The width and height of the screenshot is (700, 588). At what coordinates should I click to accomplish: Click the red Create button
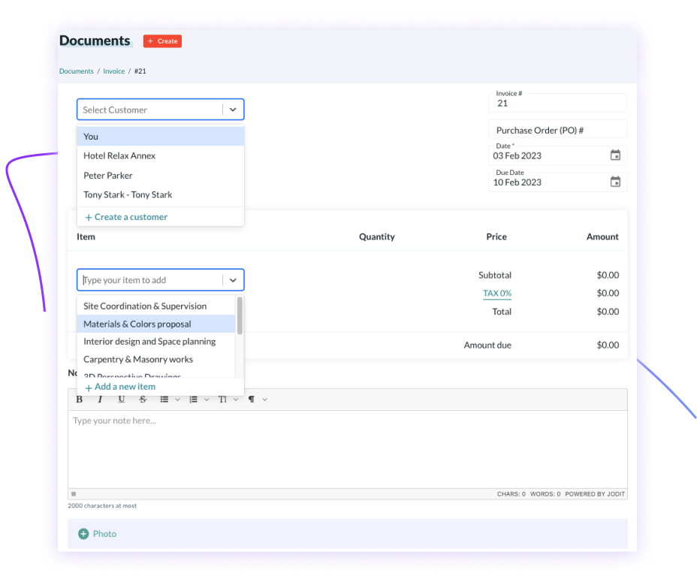point(161,41)
